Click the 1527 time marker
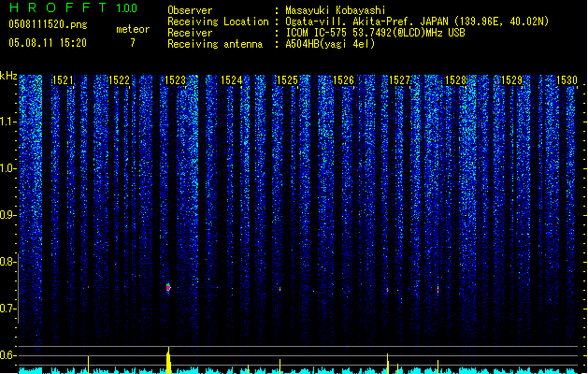The width and height of the screenshot is (588, 374). click(400, 80)
